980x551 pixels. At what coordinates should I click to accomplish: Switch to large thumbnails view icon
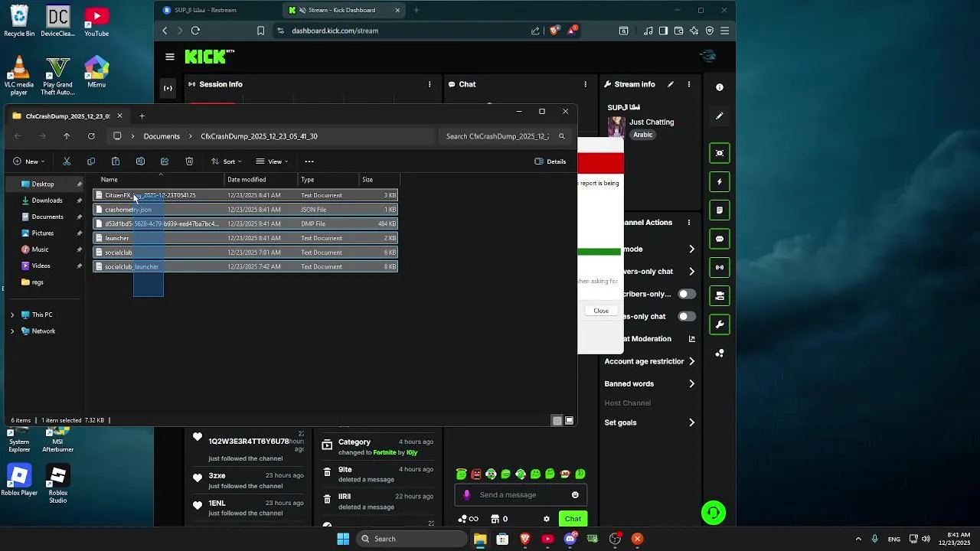[569, 421]
